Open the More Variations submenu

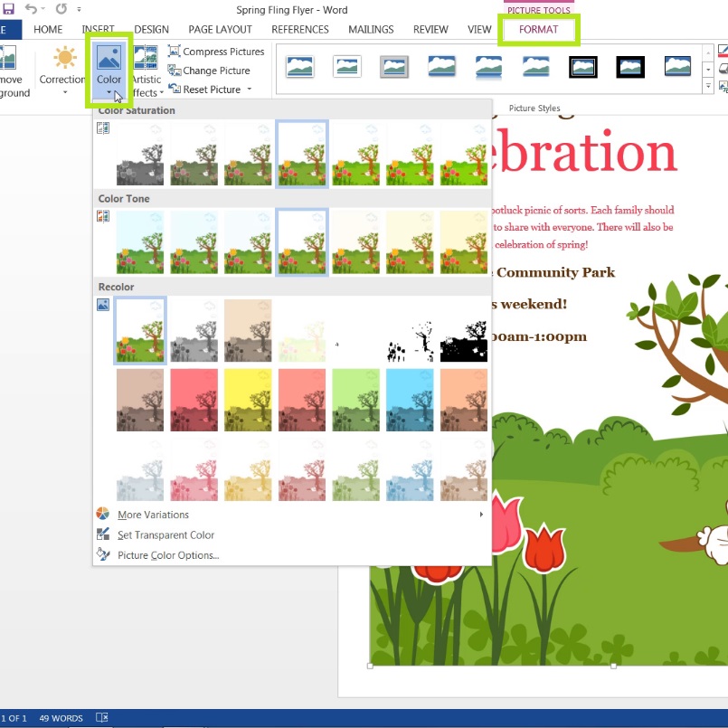point(291,515)
